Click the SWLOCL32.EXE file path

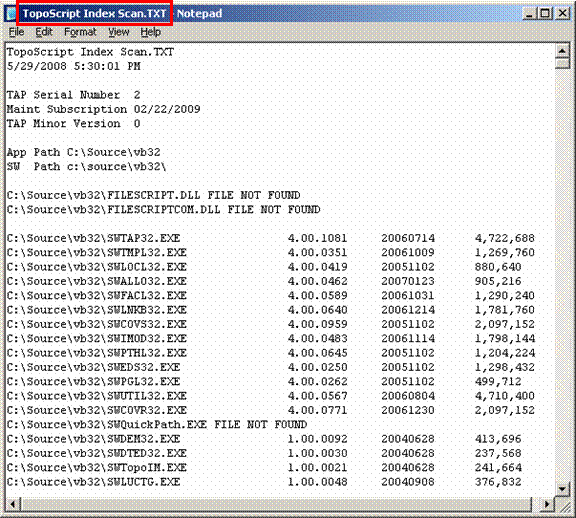pyautogui.click(x=97, y=267)
